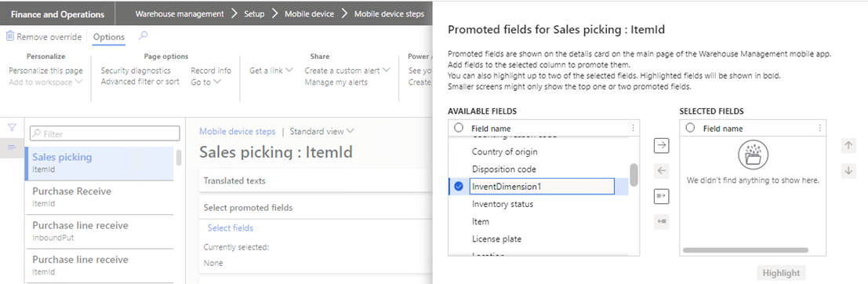This screenshot has width=868, height=284.
Task: Click Personalize this page
Action: pos(46,71)
